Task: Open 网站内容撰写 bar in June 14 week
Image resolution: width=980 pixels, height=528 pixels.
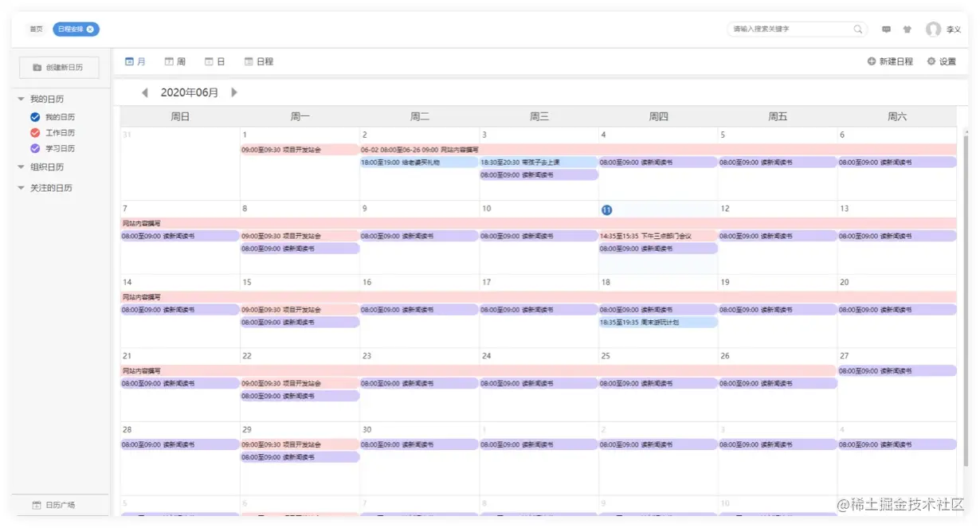Action: 539,297
